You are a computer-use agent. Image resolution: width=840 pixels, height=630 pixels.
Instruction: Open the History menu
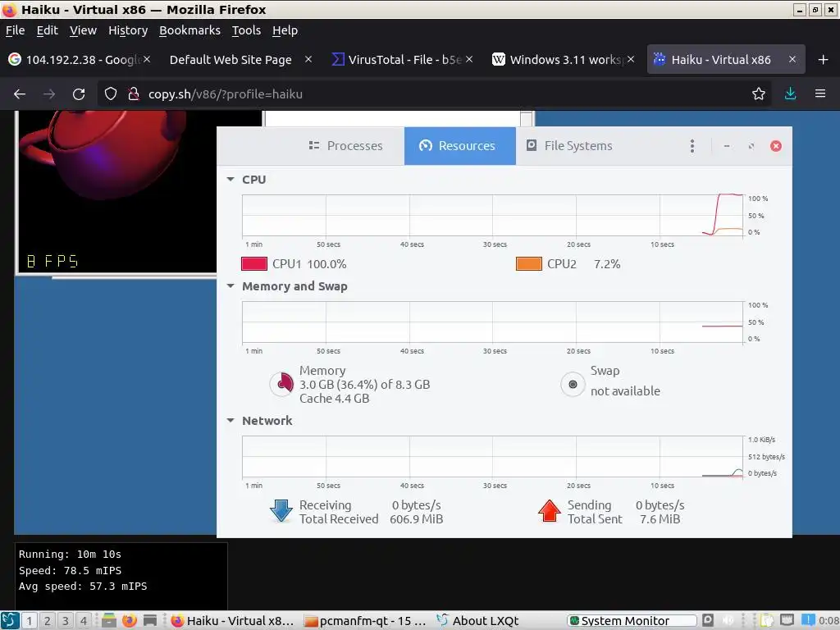128,30
